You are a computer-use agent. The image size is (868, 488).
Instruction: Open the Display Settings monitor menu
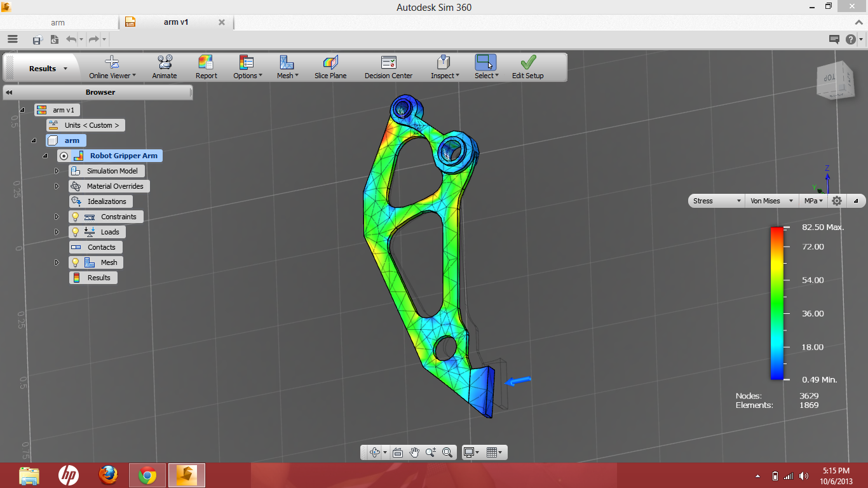(471, 452)
